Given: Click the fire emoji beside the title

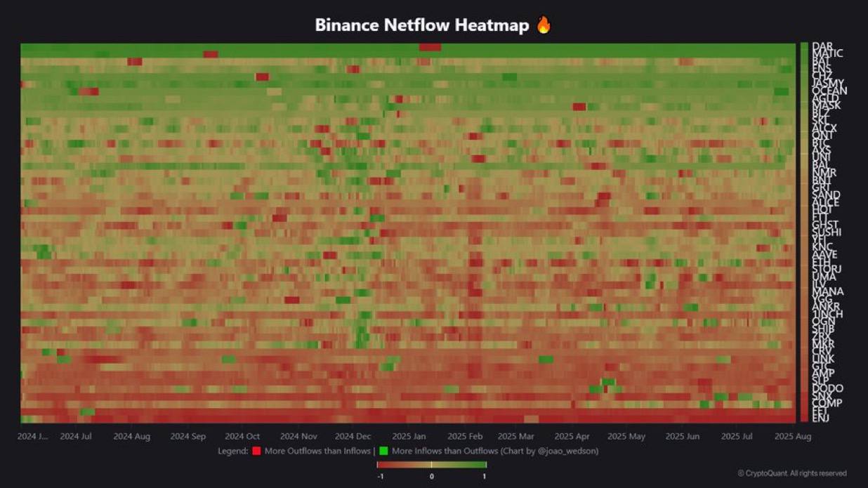Looking at the screenshot, I should [544, 25].
